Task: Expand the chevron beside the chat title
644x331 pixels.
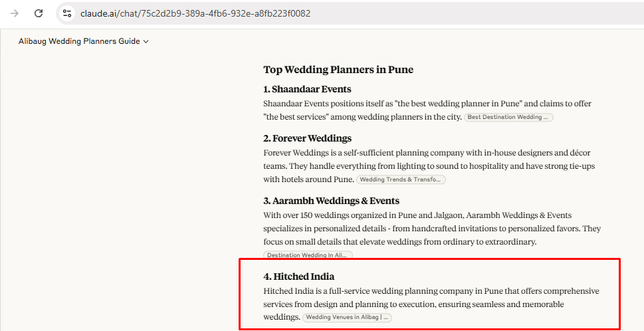Action: pyautogui.click(x=146, y=41)
